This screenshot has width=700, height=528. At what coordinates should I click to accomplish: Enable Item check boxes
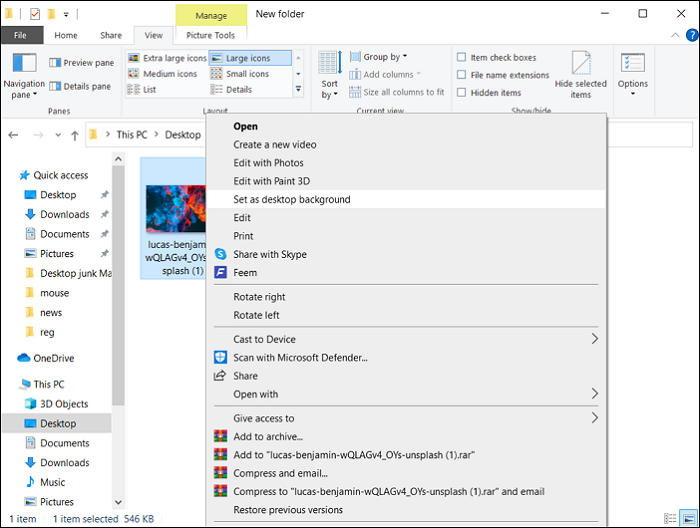(462, 57)
